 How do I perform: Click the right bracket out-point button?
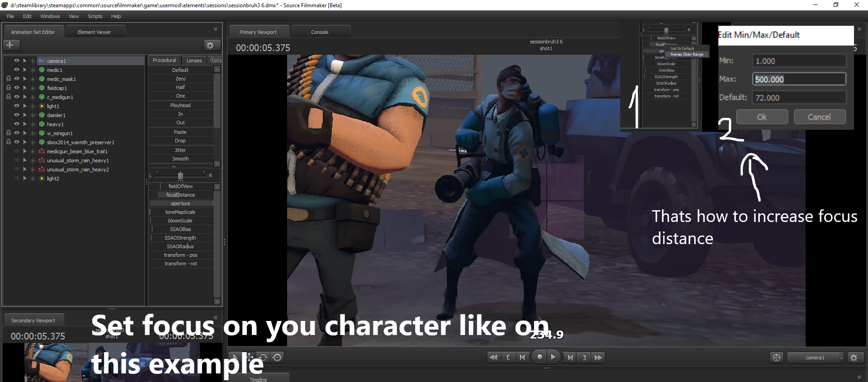coord(584,357)
